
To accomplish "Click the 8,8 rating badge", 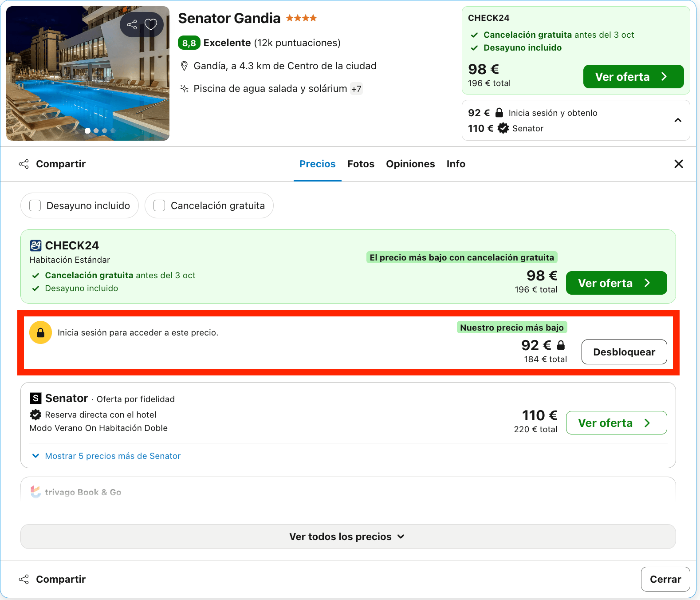I will point(189,43).
